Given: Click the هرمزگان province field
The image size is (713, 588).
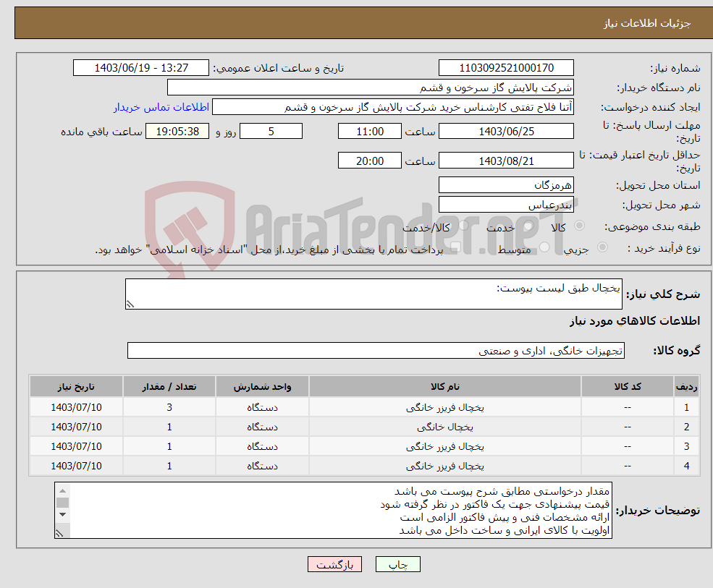Looking at the screenshot, I should click(506, 185).
